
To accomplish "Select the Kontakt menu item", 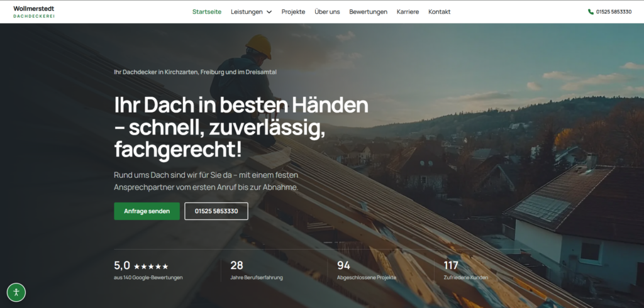I will (440, 12).
